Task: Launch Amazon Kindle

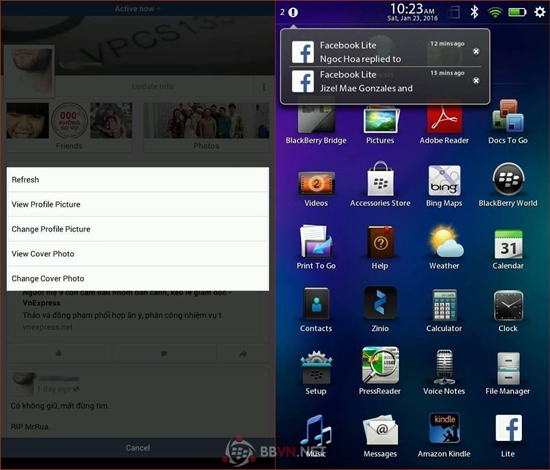Action: pos(444,436)
